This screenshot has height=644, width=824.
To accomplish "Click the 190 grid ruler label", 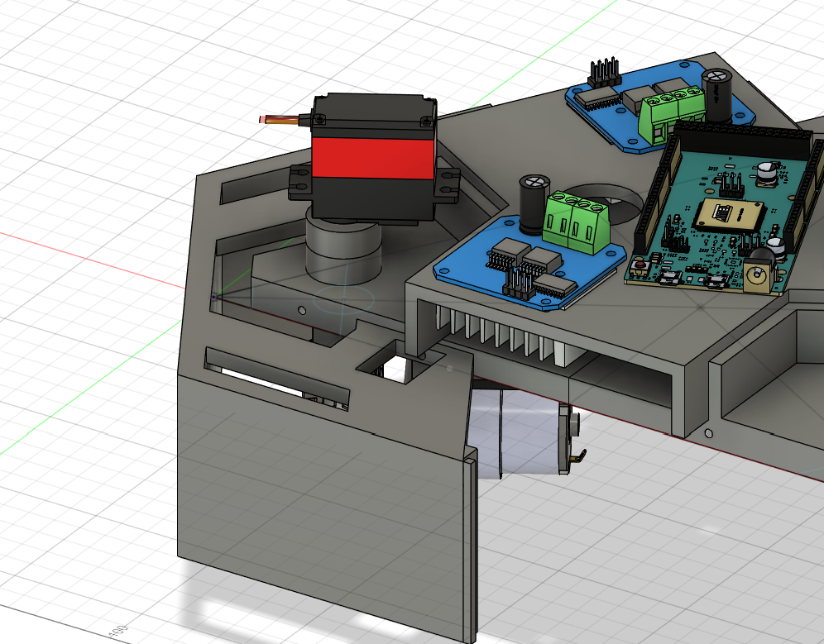I will 118,631.
